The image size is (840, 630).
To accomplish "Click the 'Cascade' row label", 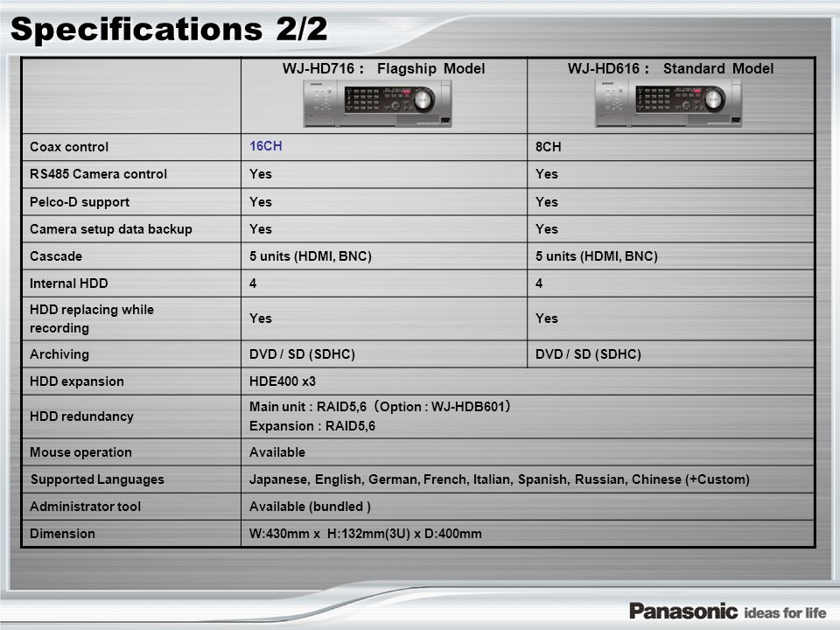I will pyautogui.click(x=56, y=256).
